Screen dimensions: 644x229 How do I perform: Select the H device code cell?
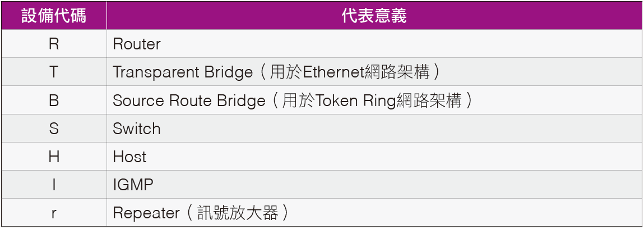coord(54,157)
